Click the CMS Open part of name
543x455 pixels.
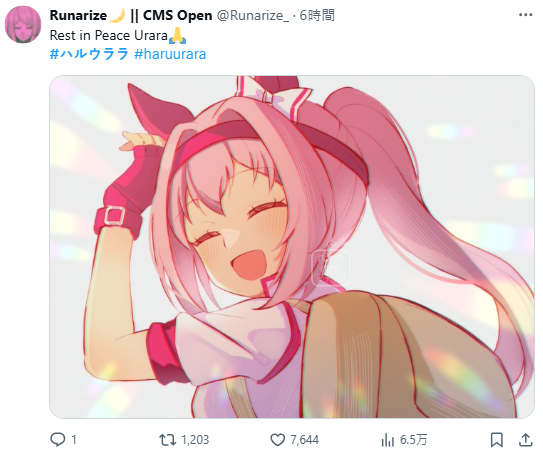(x=178, y=15)
